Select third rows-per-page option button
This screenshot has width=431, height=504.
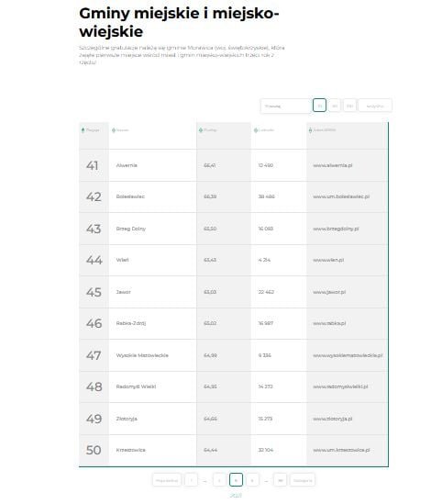pyautogui.click(x=349, y=106)
